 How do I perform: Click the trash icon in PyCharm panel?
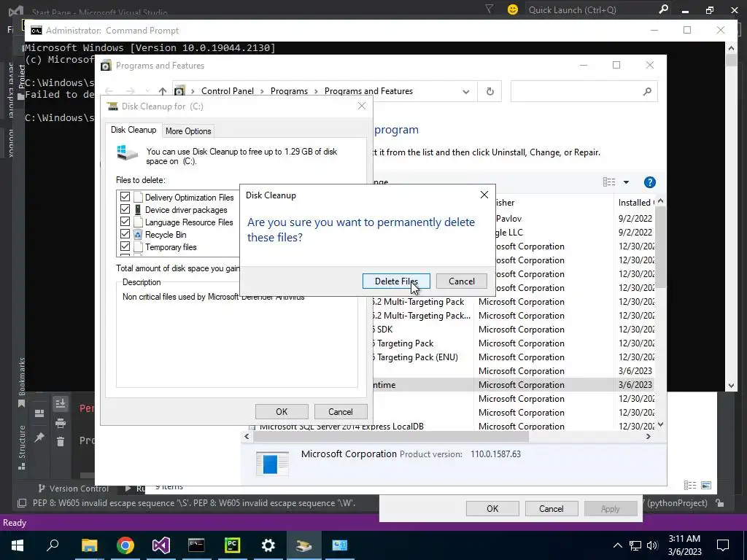[60, 442]
